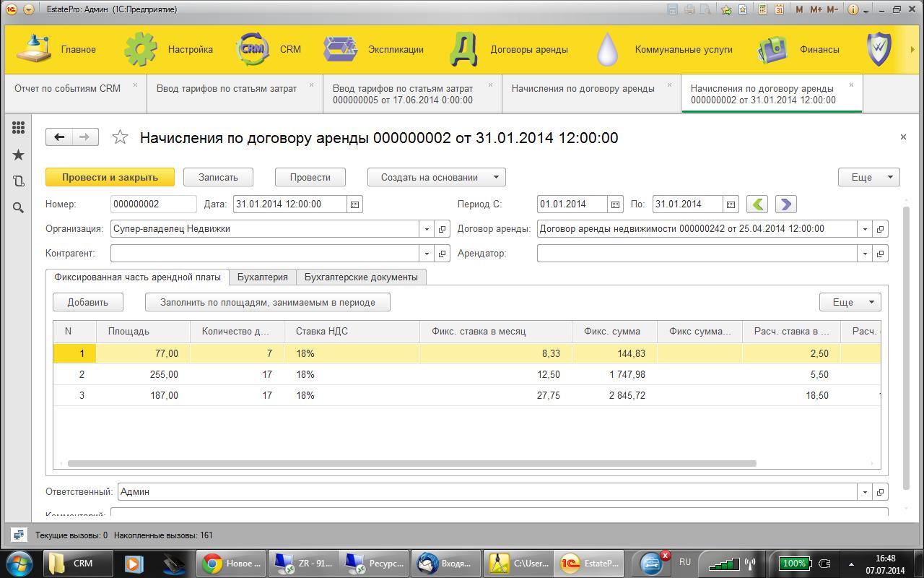924x578 pixels.
Task: Expand the Договор аренды dropdown
Action: 865,229
